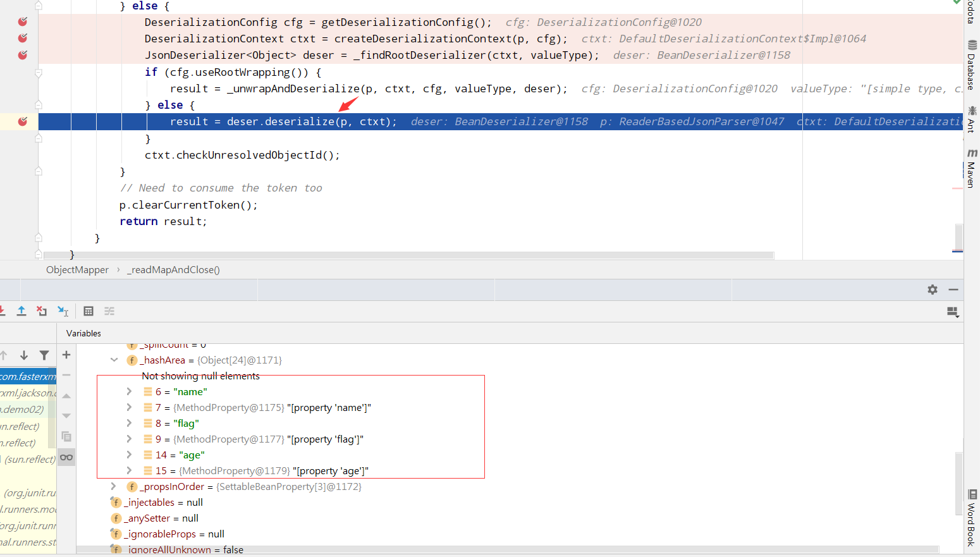Select the highlighted com.fasterxm stack frame
980x557 pixels.
(28, 376)
